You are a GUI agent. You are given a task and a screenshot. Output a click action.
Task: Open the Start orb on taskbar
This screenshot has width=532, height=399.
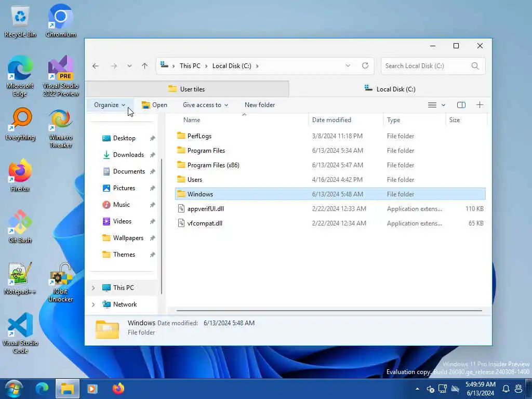[x=14, y=389]
